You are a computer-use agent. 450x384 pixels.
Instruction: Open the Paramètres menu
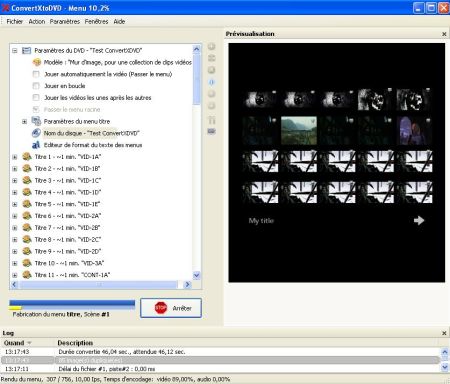click(65, 21)
